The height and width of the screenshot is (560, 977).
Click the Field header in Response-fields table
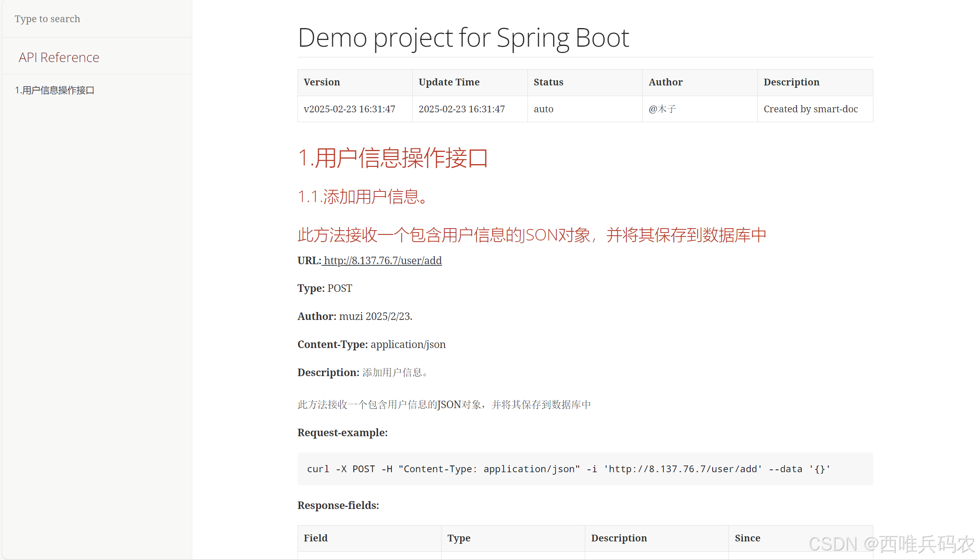click(x=315, y=538)
